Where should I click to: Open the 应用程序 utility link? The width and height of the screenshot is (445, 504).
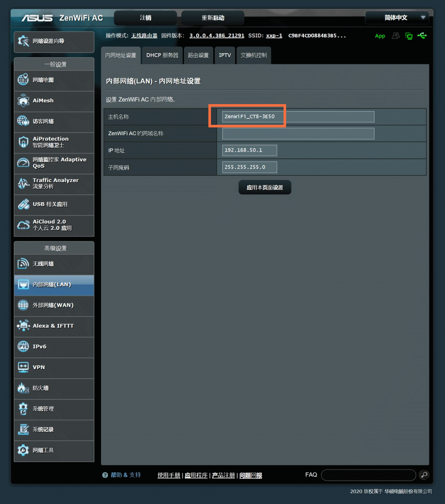(196, 475)
